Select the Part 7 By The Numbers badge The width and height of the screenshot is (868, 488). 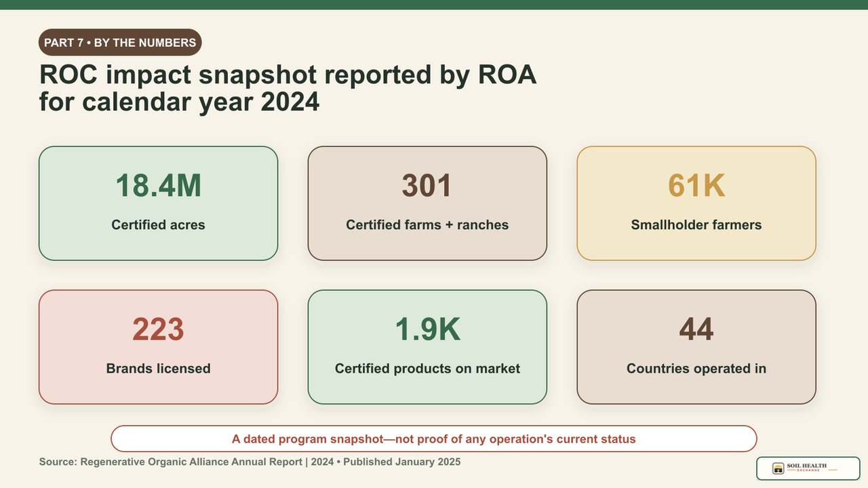click(x=120, y=43)
